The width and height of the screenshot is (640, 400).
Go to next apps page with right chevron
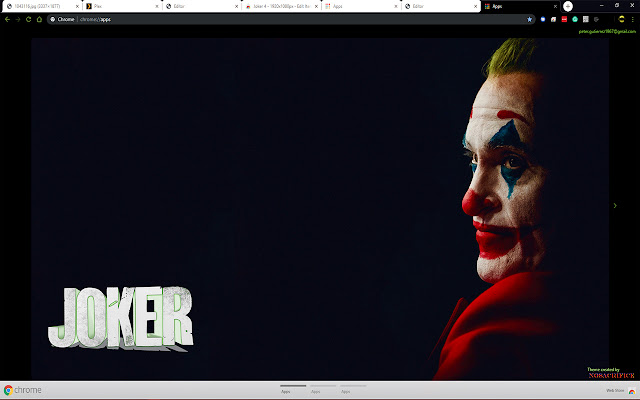tap(615, 205)
